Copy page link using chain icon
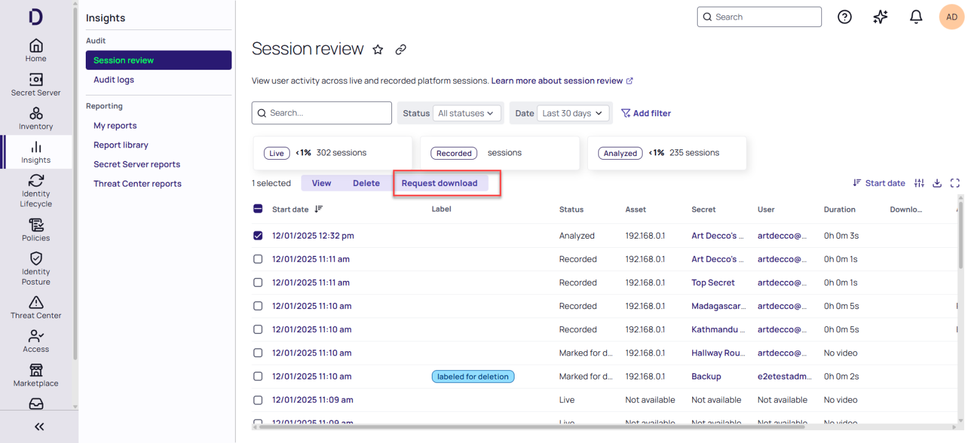 [x=401, y=50]
